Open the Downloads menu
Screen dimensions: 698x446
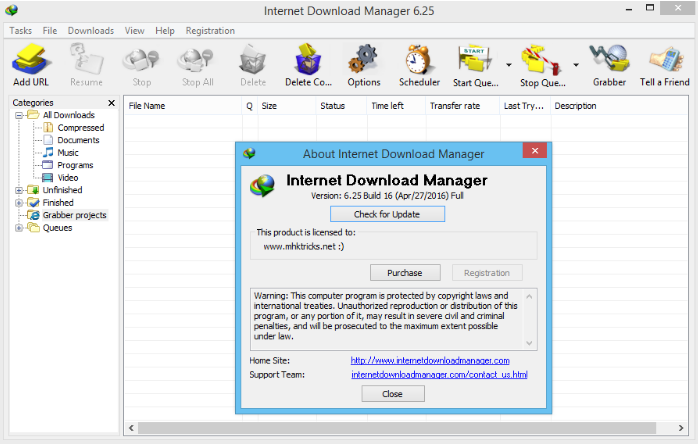point(91,31)
